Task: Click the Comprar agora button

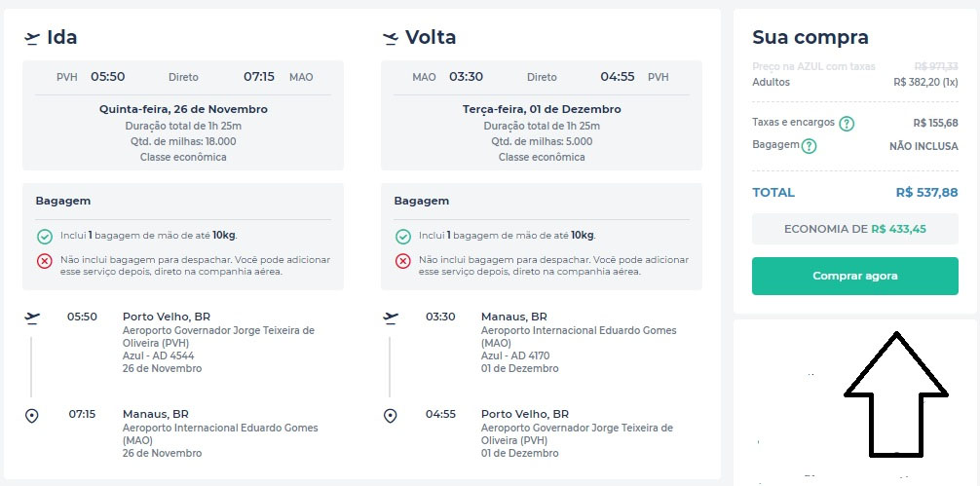Action: pyautogui.click(x=854, y=276)
